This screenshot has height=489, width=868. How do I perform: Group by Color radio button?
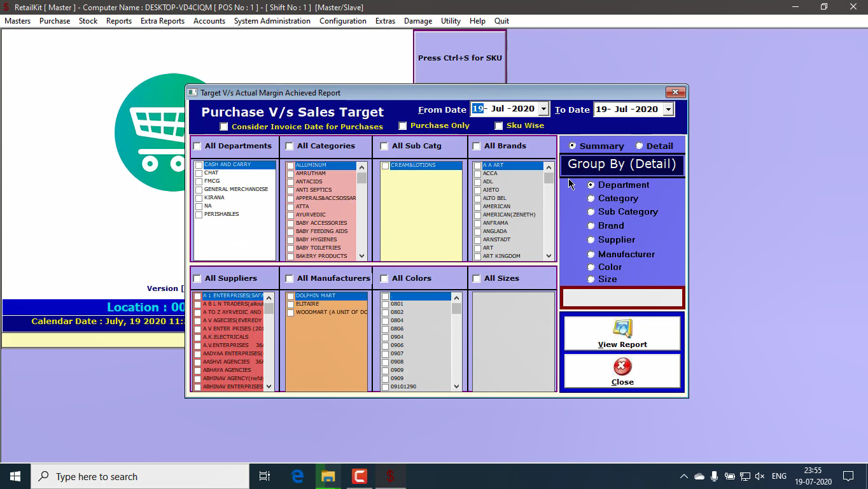coord(591,267)
